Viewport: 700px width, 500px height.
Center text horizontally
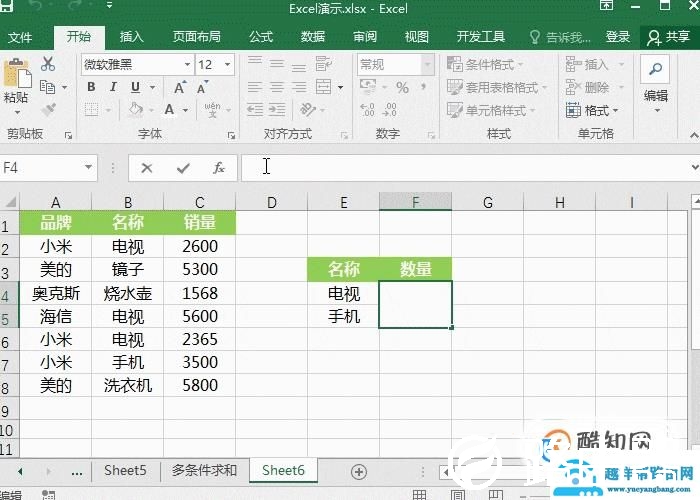coord(277,87)
